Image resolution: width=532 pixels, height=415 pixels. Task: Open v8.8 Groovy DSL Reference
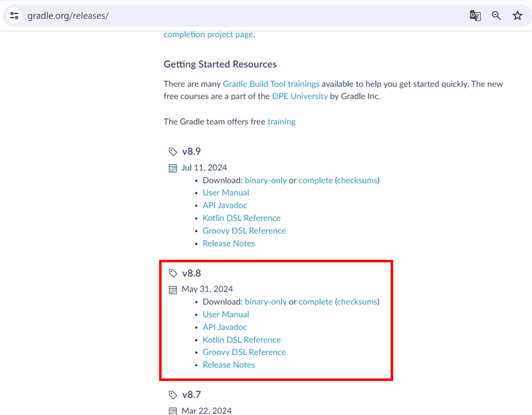(x=244, y=352)
